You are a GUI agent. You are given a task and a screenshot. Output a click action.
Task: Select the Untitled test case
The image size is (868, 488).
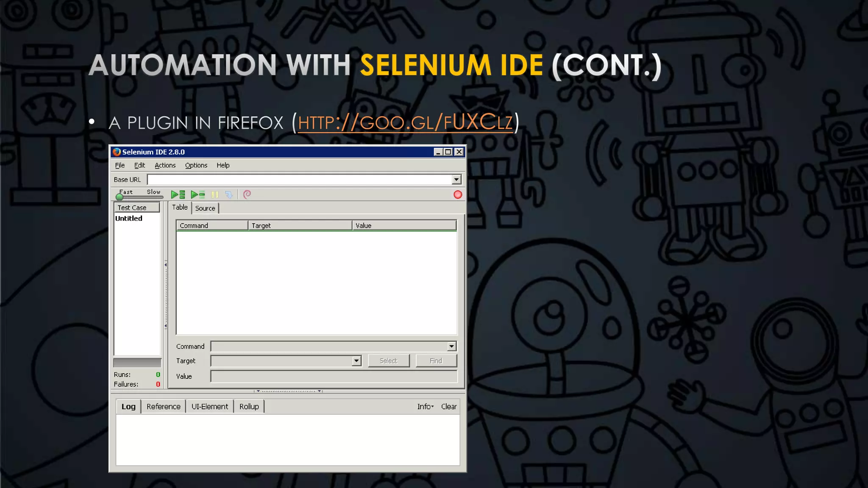129,219
